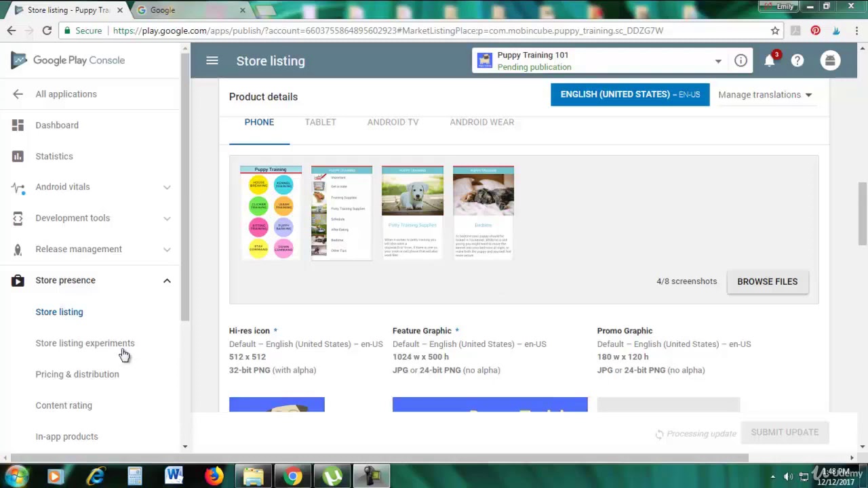Click the info icon in header
The image size is (868, 488).
(741, 61)
